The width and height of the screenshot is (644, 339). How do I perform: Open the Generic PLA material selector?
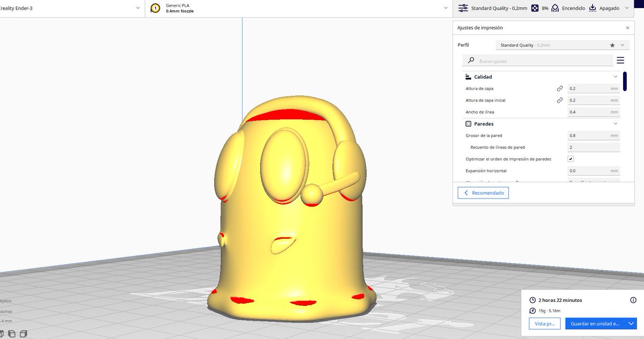299,8
